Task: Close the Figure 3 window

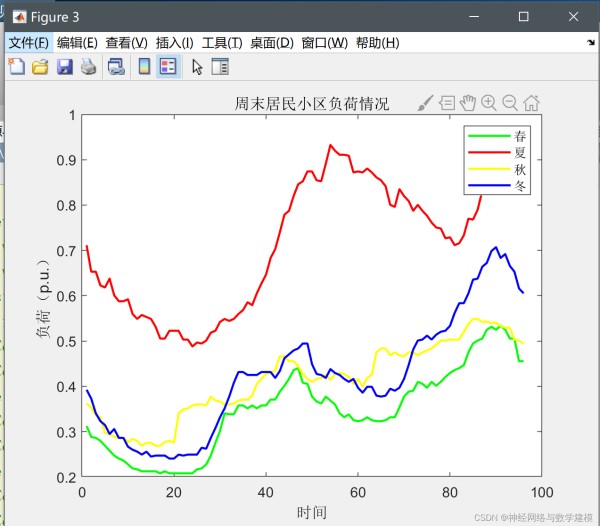Action: tap(573, 16)
